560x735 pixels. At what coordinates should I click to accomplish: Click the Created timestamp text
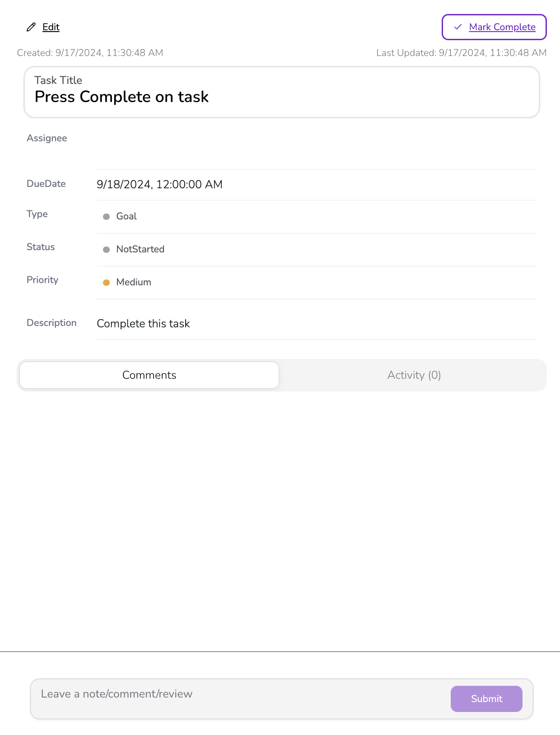[x=90, y=53]
